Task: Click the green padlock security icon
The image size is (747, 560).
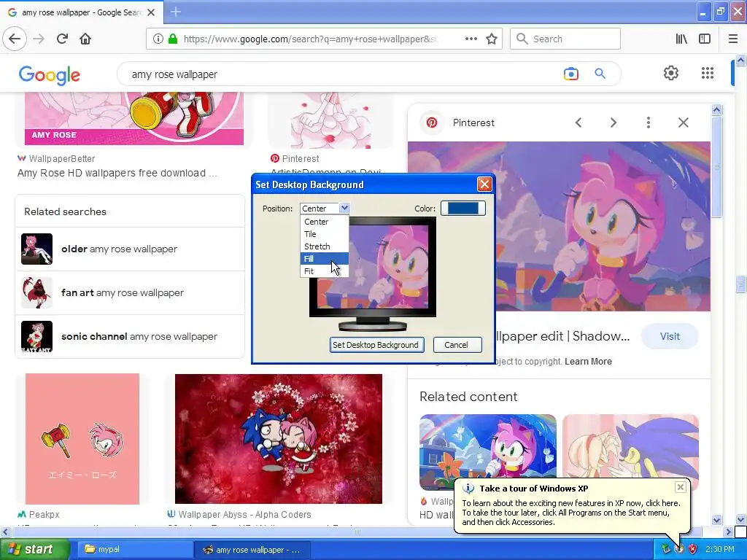Action: 172,39
